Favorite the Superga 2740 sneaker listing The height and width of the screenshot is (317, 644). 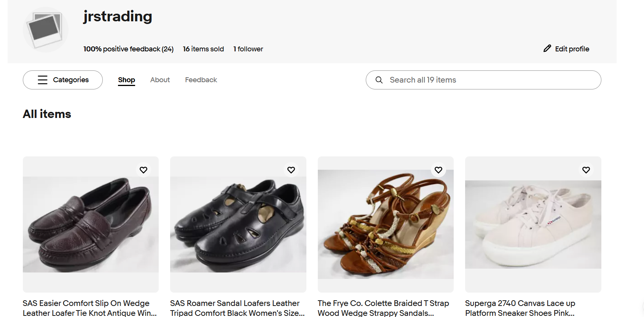point(586,170)
